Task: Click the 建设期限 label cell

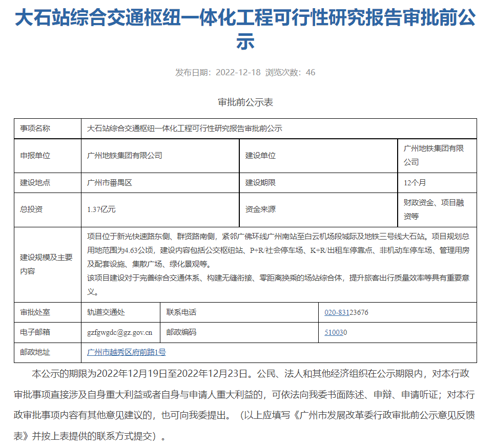Action: (318, 183)
